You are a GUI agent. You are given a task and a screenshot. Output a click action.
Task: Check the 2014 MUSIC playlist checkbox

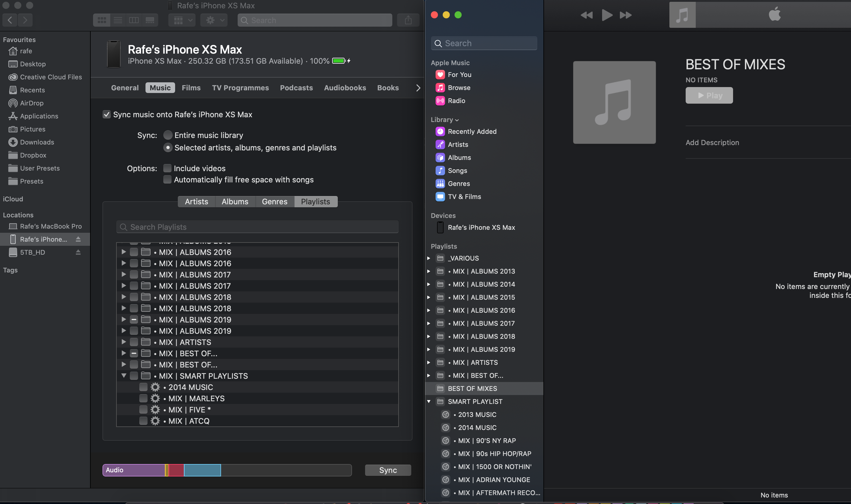click(x=143, y=387)
